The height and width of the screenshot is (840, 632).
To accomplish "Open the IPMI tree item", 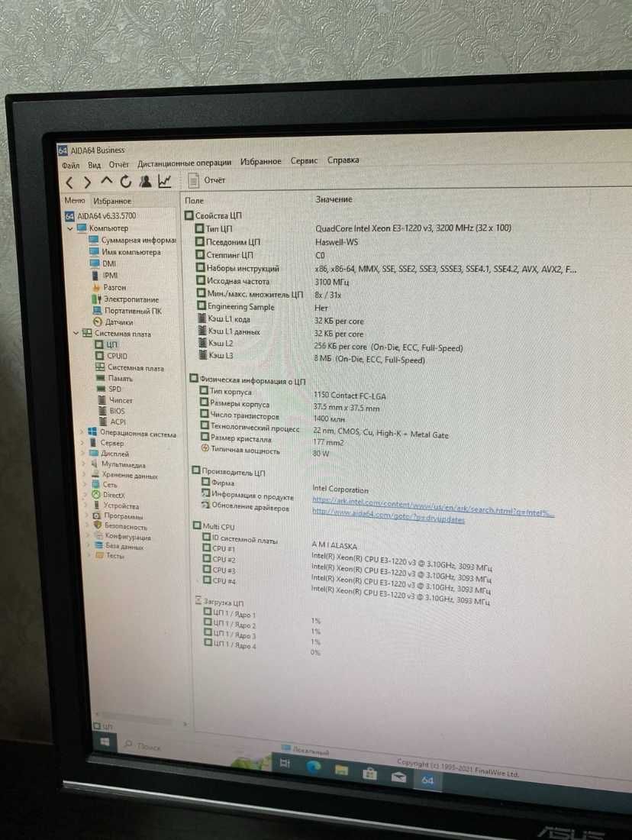I will click(105, 276).
